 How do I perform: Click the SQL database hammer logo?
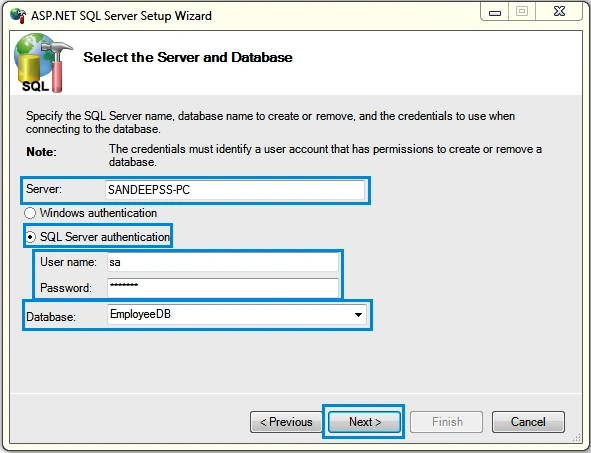[43, 63]
